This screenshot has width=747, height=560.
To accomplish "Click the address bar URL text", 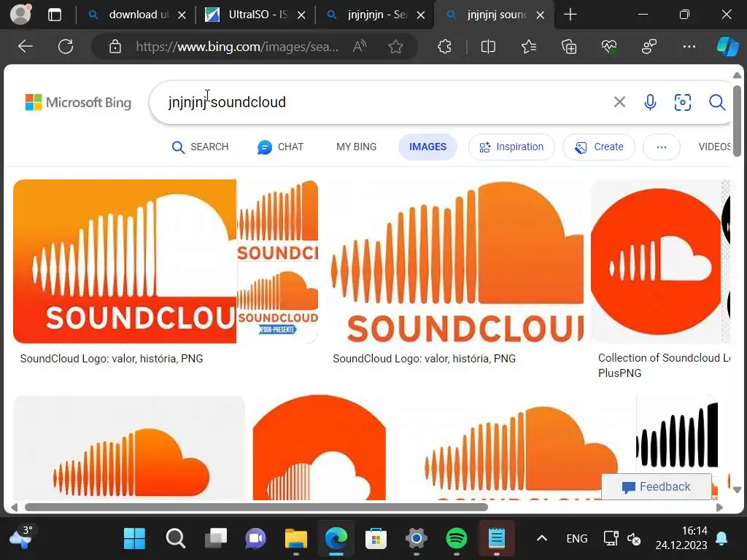I will click(237, 47).
